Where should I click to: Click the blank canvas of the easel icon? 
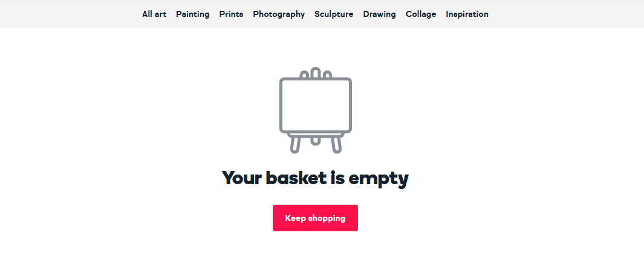[316, 106]
